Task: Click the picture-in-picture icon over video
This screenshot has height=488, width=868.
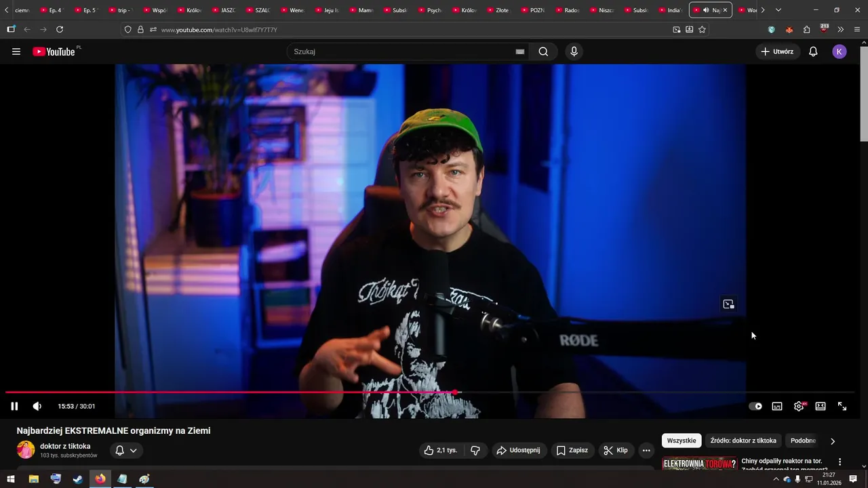Action: tap(728, 304)
